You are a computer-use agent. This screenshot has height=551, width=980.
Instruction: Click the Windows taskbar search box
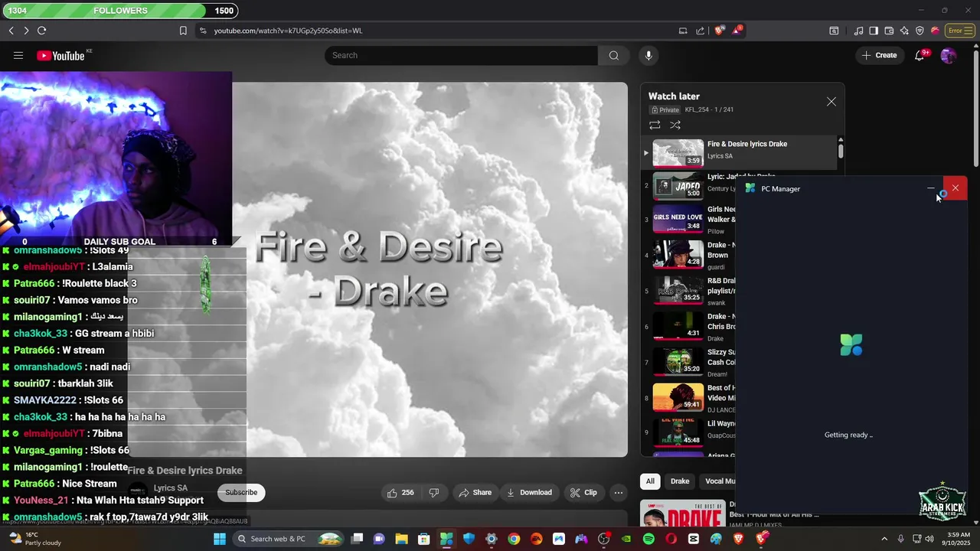click(x=287, y=539)
